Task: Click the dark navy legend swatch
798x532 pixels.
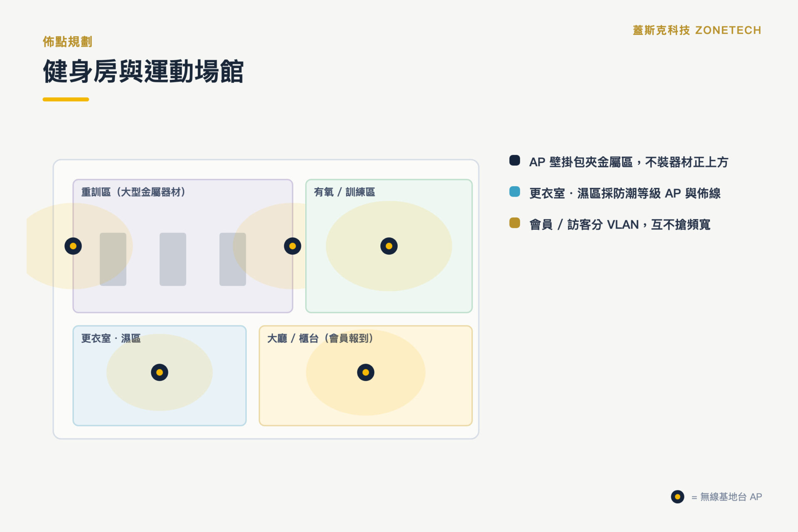Action: 515,160
